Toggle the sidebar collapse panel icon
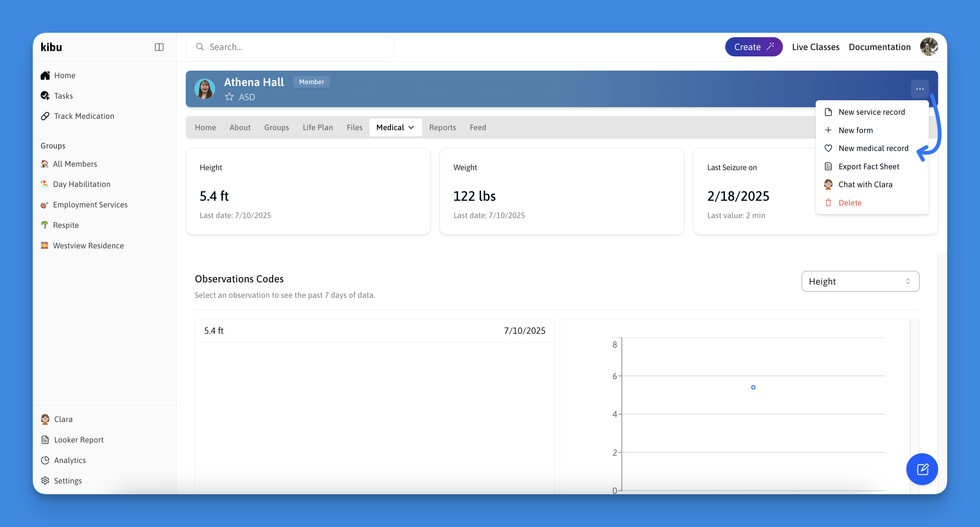Image resolution: width=980 pixels, height=527 pixels. tap(159, 47)
